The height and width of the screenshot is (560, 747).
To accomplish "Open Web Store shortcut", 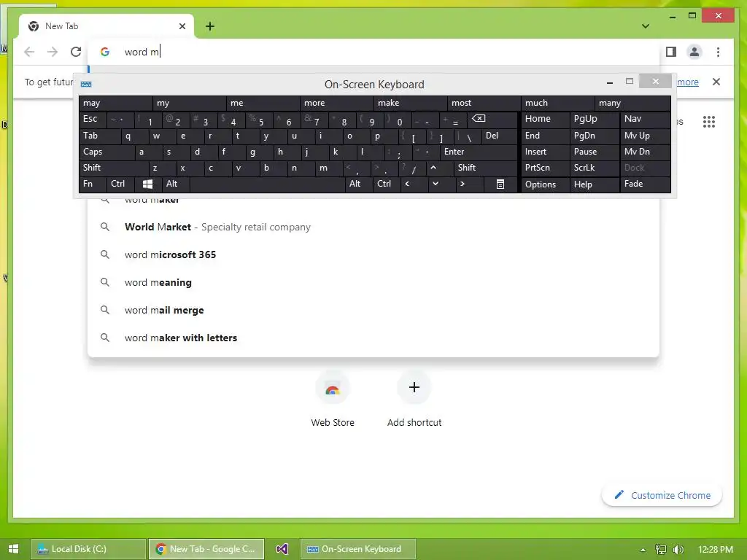I will (333, 399).
